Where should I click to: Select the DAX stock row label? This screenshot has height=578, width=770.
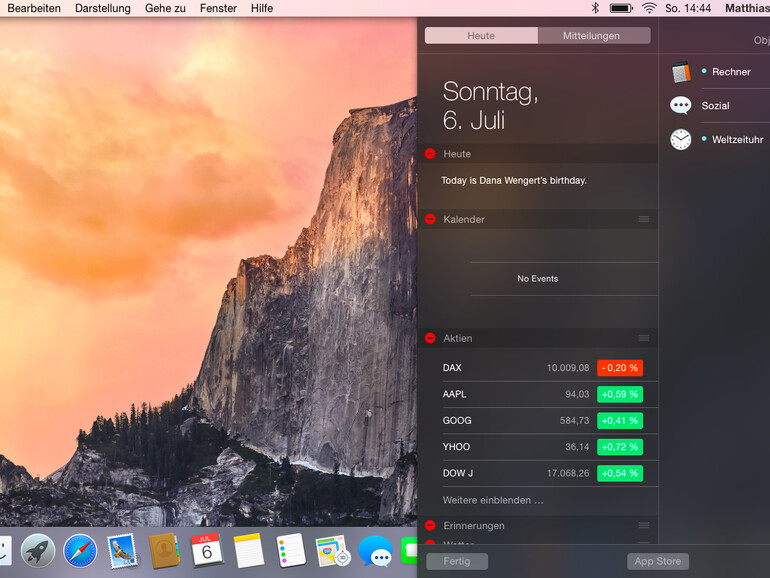click(x=452, y=368)
